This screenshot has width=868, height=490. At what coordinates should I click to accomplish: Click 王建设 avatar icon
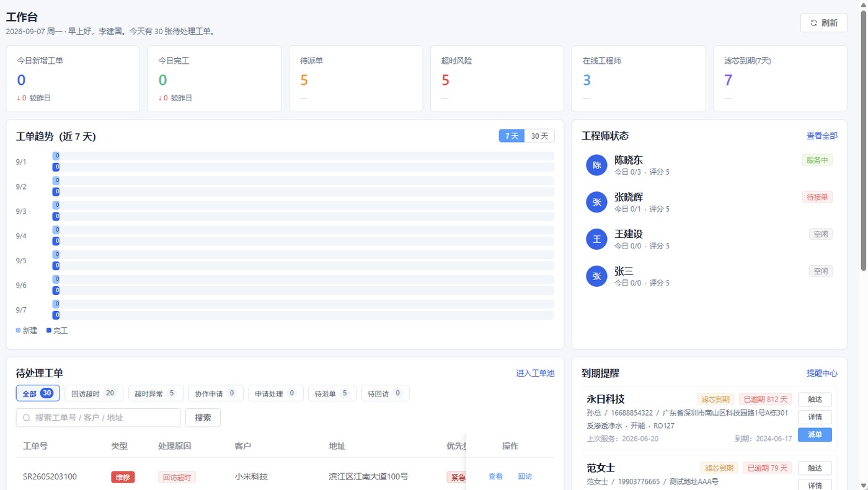point(596,239)
